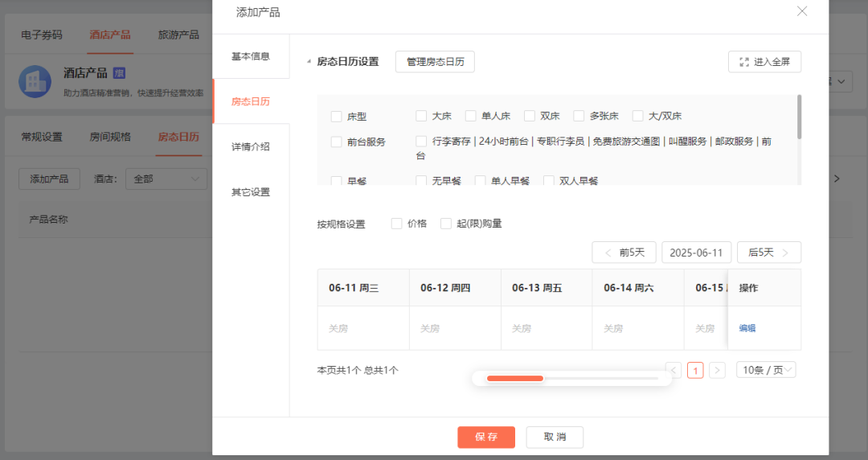Collapse the 房态日历设置 section triangle
The image size is (868, 460).
(x=309, y=61)
